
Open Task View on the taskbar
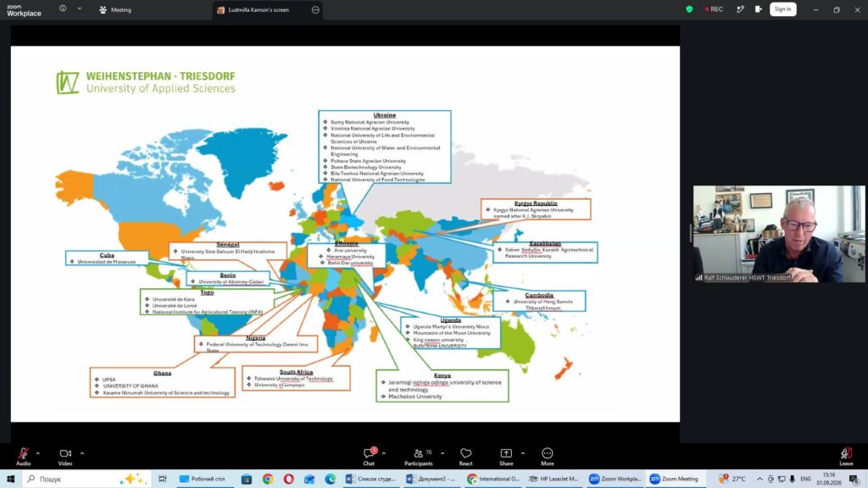162,480
